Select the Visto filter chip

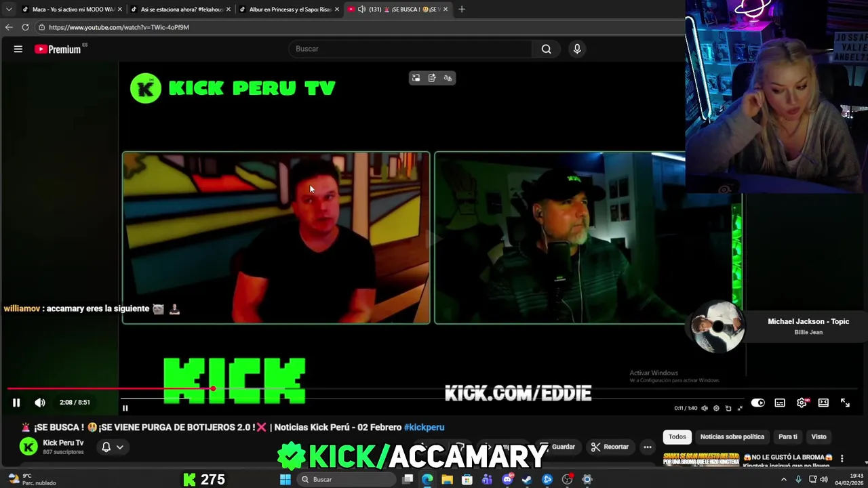pos(819,436)
